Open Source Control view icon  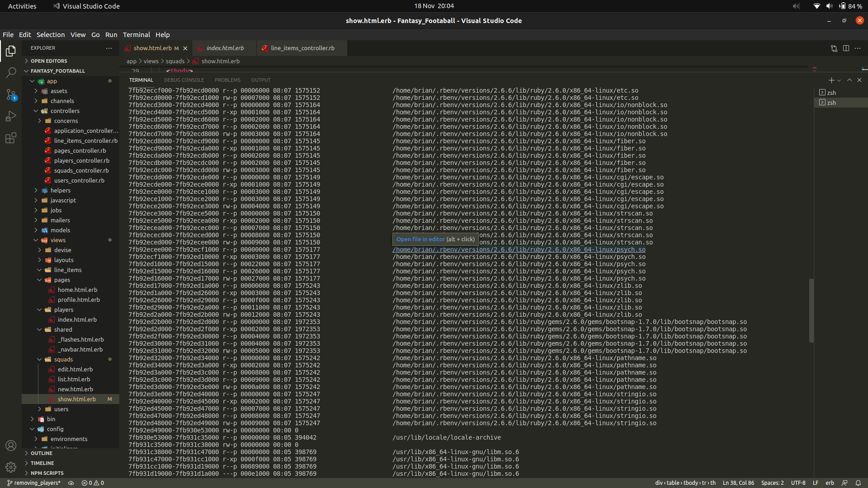tap(11, 94)
